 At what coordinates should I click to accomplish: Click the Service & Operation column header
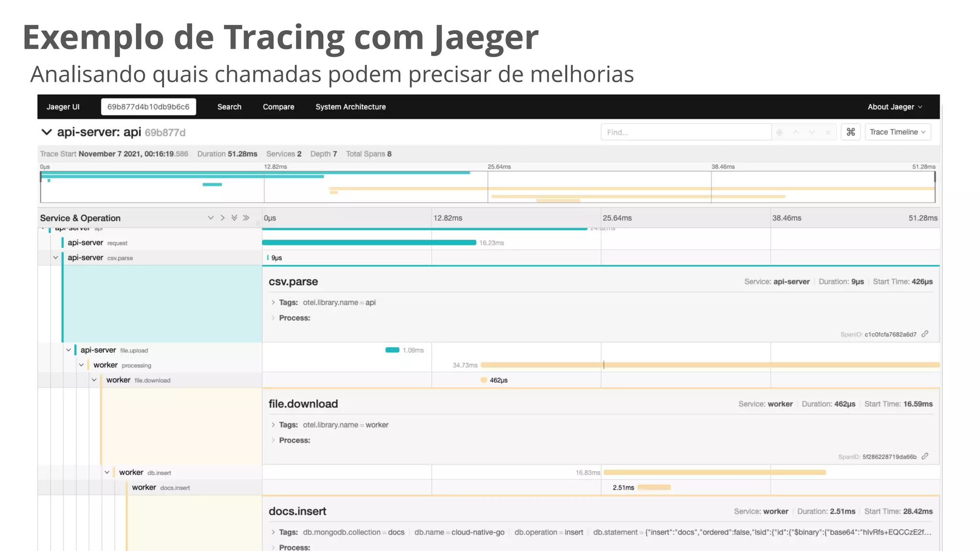(x=80, y=218)
